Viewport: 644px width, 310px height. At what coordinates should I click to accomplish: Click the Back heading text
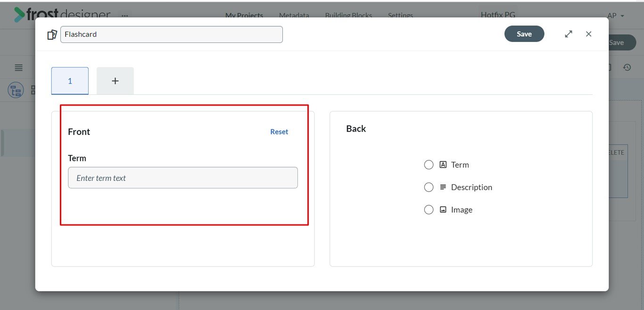(x=356, y=129)
